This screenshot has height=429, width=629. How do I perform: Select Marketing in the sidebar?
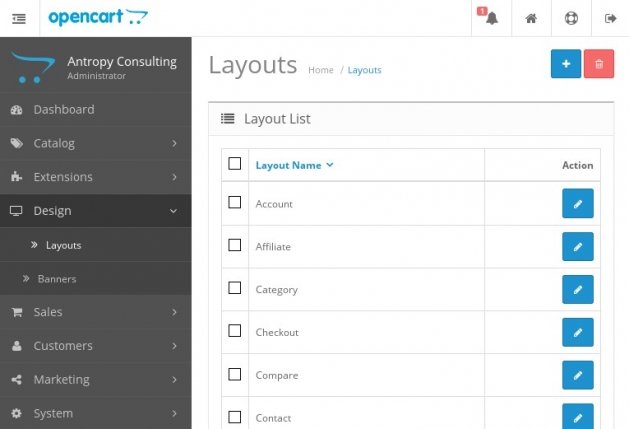click(x=95, y=380)
